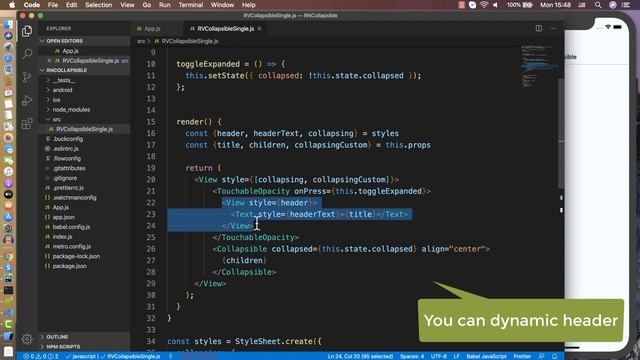Close the RVCollapsibleSingle.js tab

(260, 29)
